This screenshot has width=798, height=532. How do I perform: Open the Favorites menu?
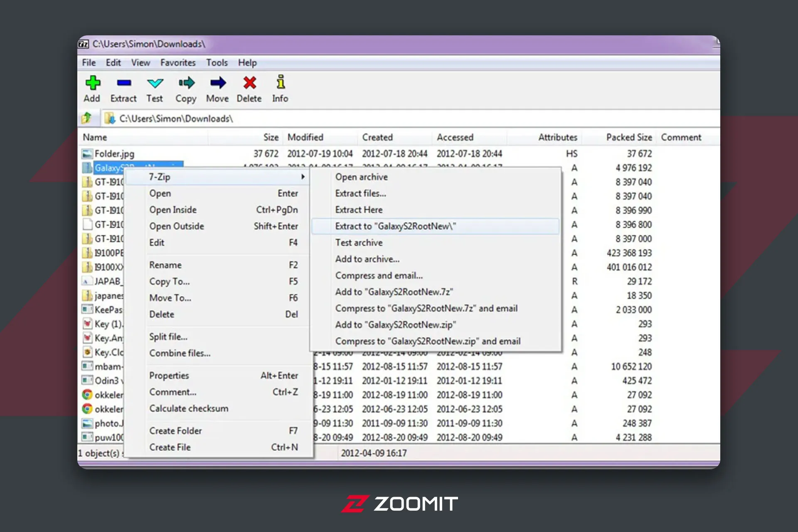tap(178, 63)
